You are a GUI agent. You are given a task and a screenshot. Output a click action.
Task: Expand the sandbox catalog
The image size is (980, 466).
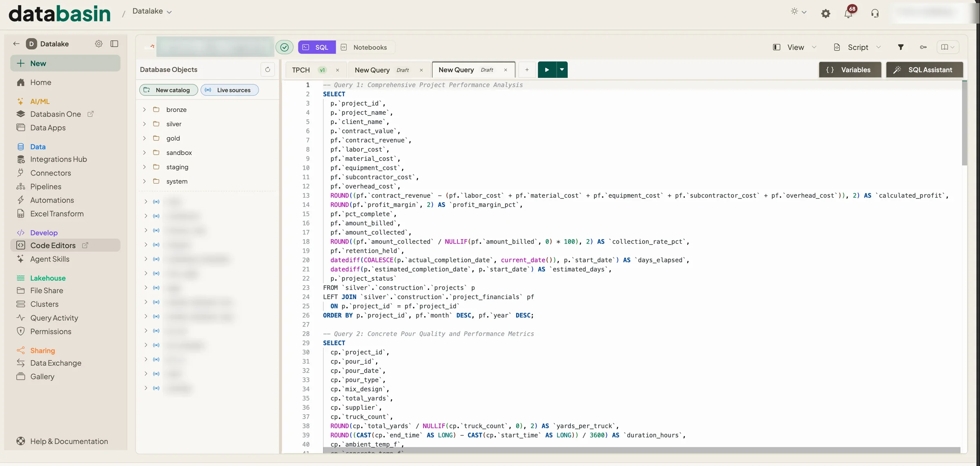coord(144,153)
